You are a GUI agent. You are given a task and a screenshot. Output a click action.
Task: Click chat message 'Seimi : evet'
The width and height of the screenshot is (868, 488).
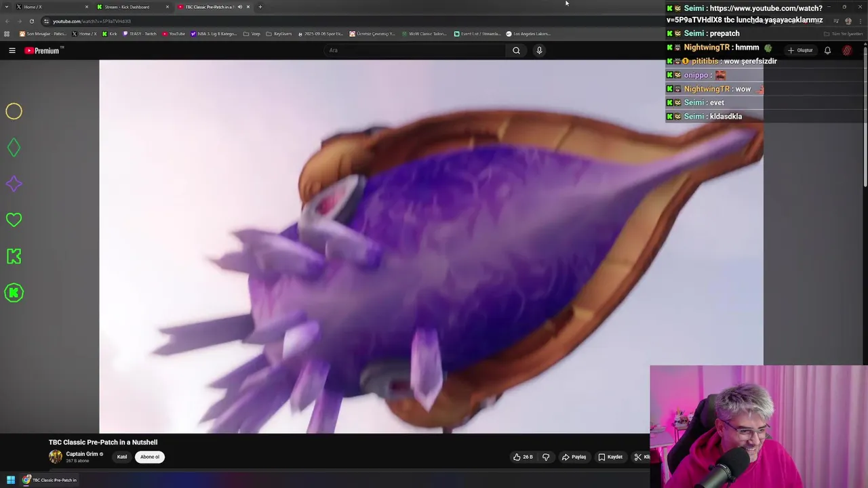696,102
